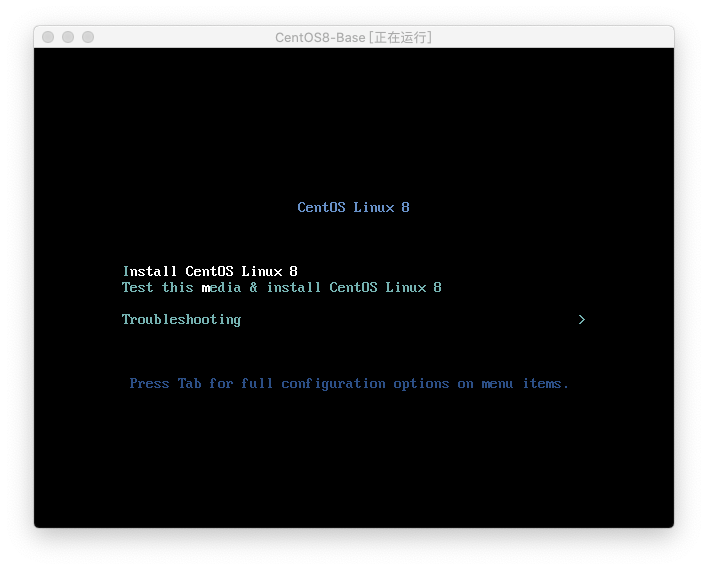Zoom the CentOS8-Base VM window
Screen dimensions: 708x570
(x=88, y=37)
